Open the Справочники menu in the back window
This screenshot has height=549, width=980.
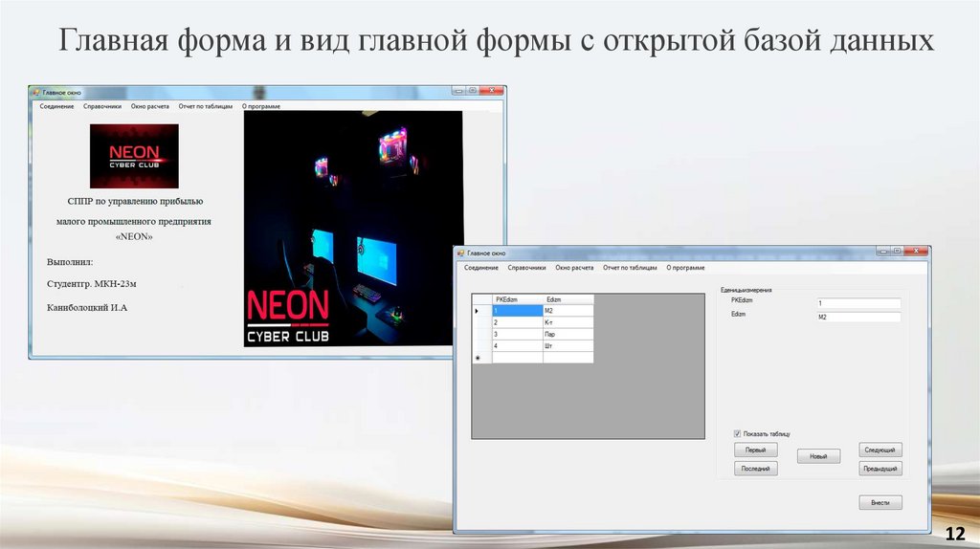pyautogui.click(x=101, y=107)
